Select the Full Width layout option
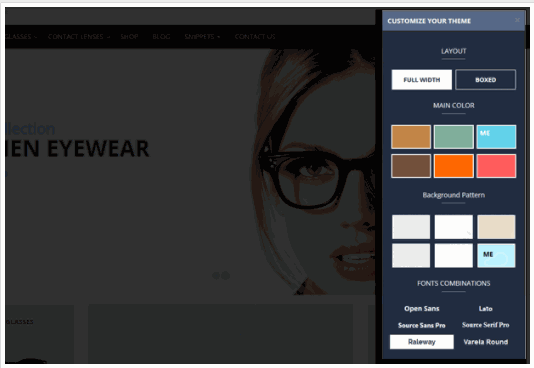 click(422, 80)
